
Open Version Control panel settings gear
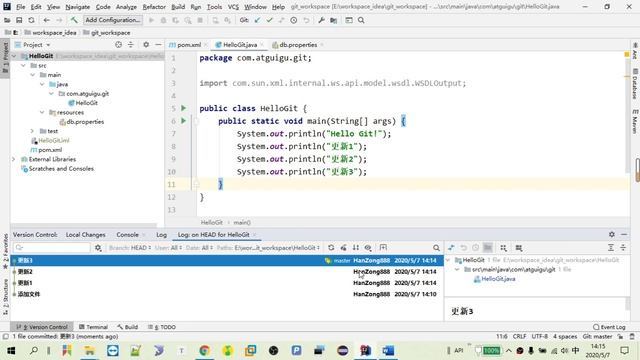pos(611,234)
